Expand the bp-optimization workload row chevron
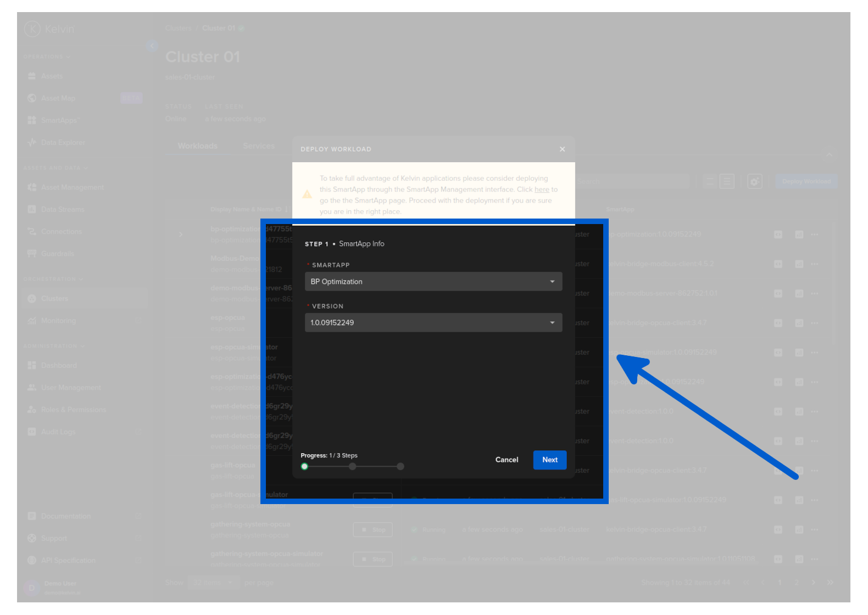Screen dimensions: 868x615 [181, 234]
